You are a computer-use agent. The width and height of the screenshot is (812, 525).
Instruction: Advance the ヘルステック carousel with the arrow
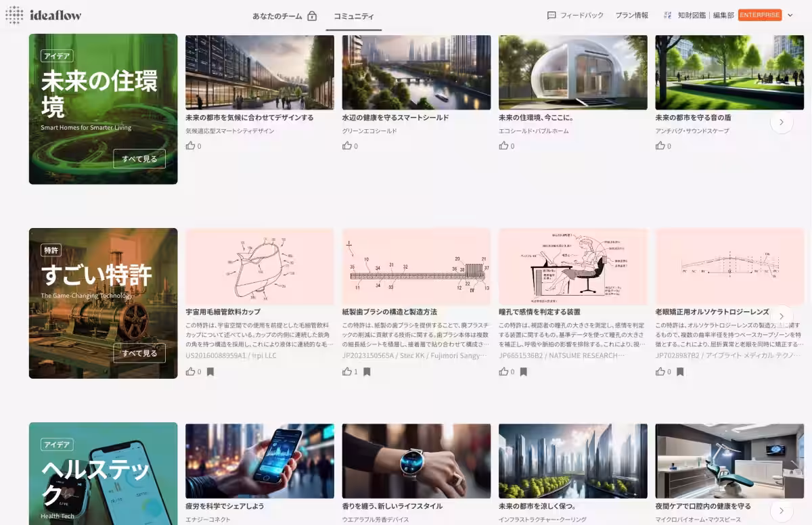[782, 510]
